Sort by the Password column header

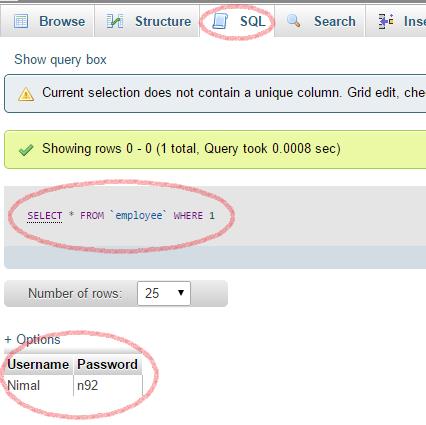107,364
